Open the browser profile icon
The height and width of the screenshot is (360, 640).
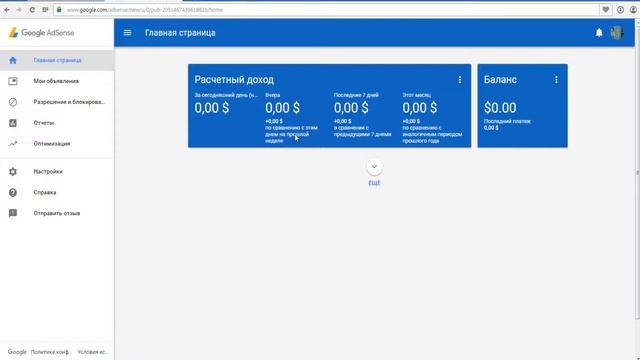[x=633, y=10]
